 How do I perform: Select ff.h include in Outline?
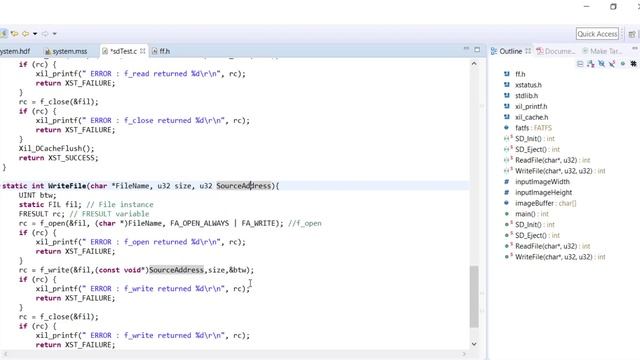pyautogui.click(x=520, y=74)
